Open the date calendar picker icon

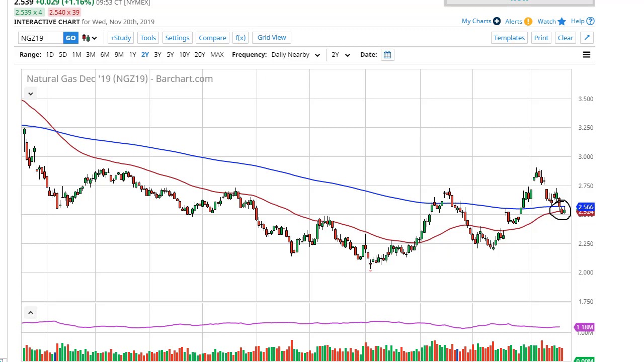point(387,54)
